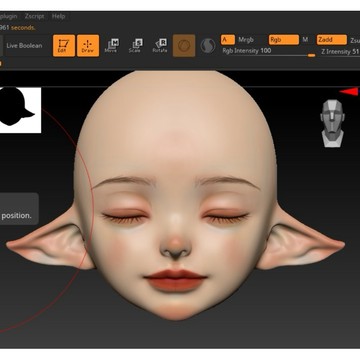Click the black head silhouette thumbnail
This screenshot has height=360, width=360.
(20, 110)
